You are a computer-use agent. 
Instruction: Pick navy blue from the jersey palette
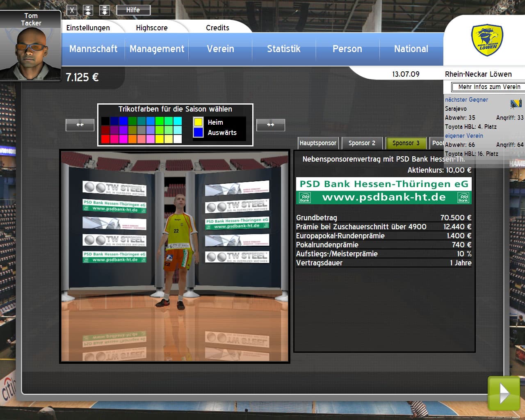point(114,121)
